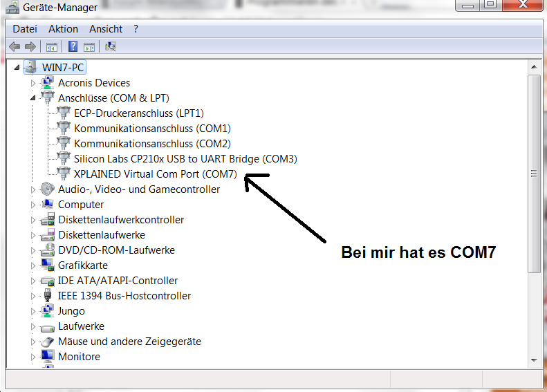Click the IEEE 1394 Bus-Hostcontroller icon
Image resolution: width=547 pixels, height=392 pixels.
48,295
